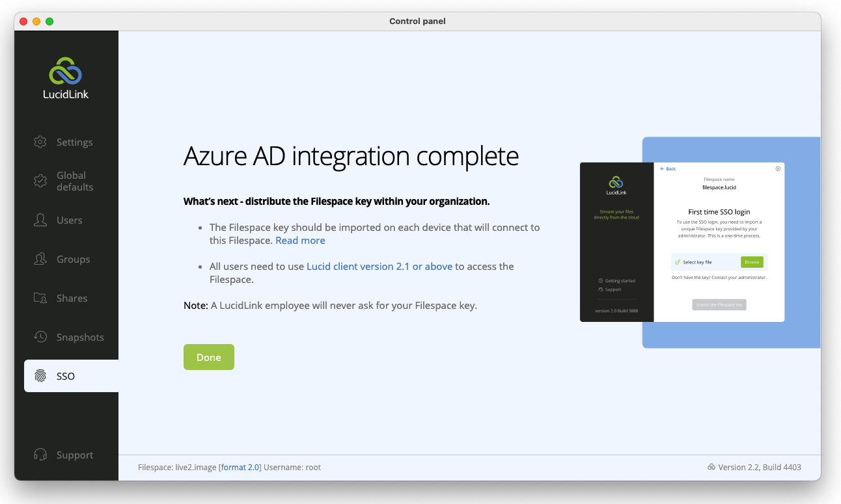Click the LucidLink logo in sidebar

pyautogui.click(x=66, y=78)
